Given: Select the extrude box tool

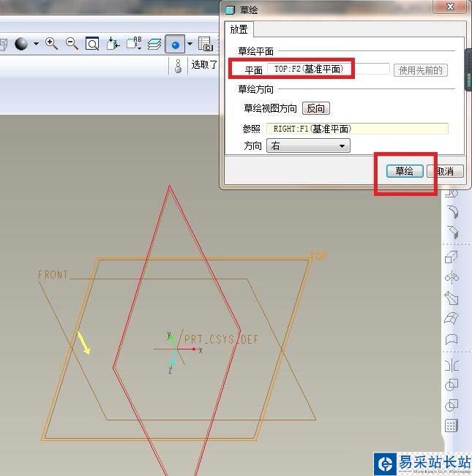Looking at the screenshot, I should click(452, 257).
